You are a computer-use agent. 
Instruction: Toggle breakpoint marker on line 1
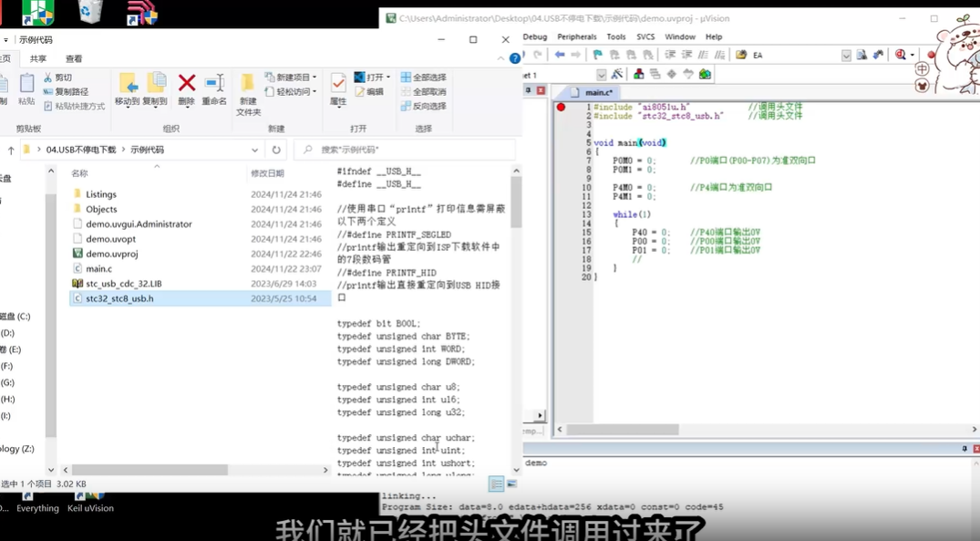click(x=561, y=107)
